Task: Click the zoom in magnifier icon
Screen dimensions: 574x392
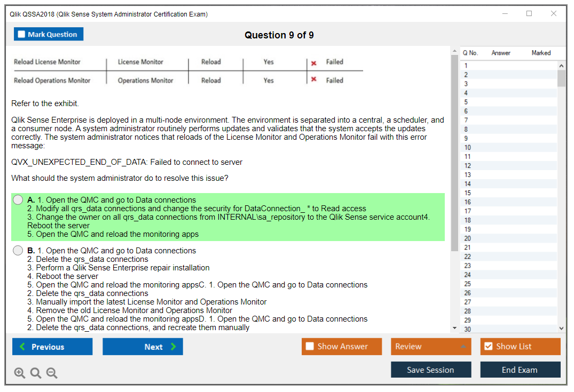Action: click(20, 373)
